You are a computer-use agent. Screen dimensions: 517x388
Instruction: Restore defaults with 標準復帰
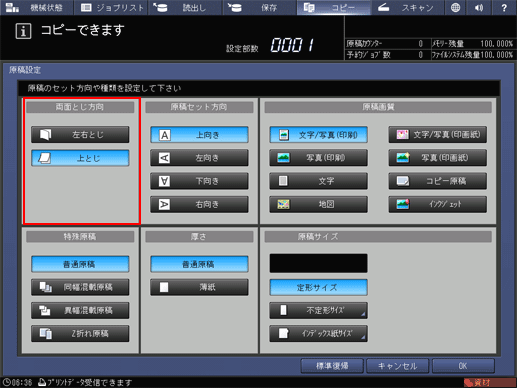pyautogui.click(x=332, y=366)
